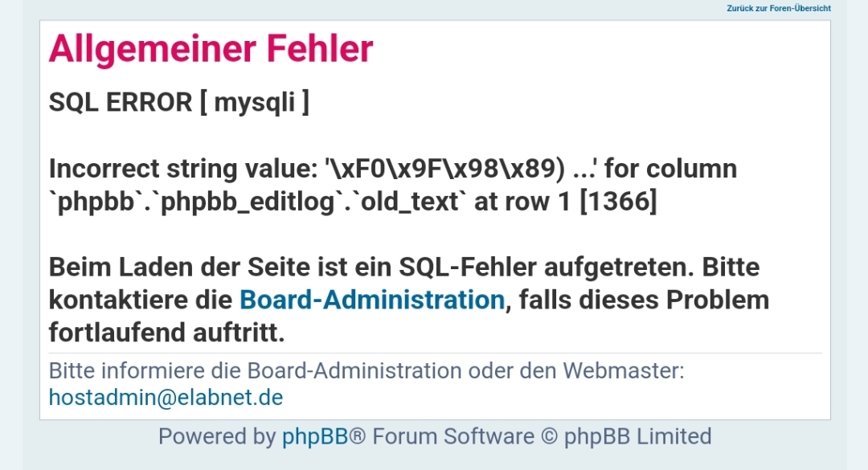Click the copyright symbol in the footer

pos(549,437)
